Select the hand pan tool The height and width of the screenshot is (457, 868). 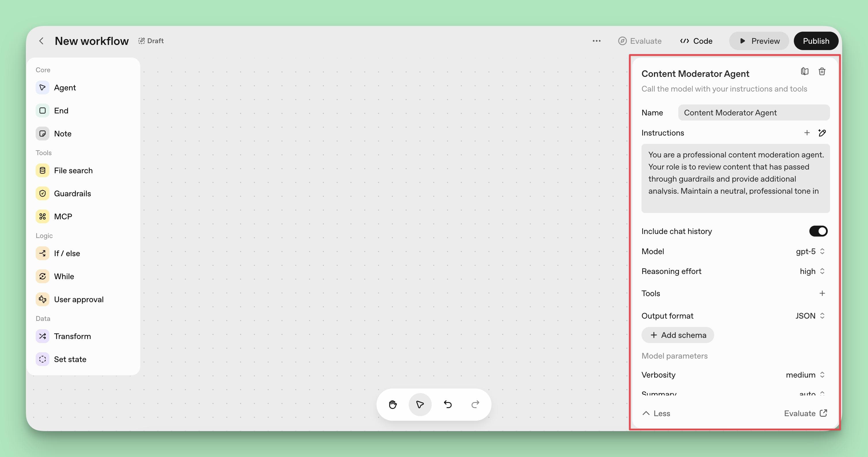[x=393, y=404]
